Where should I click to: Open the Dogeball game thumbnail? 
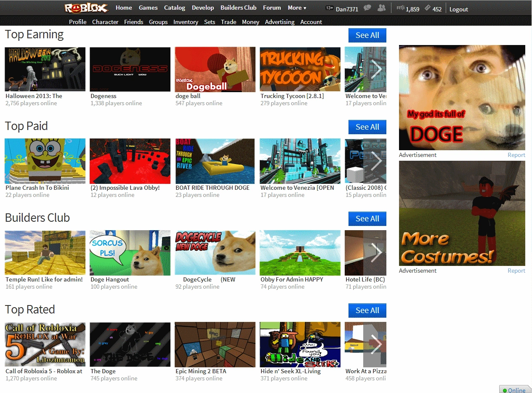[215, 69]
